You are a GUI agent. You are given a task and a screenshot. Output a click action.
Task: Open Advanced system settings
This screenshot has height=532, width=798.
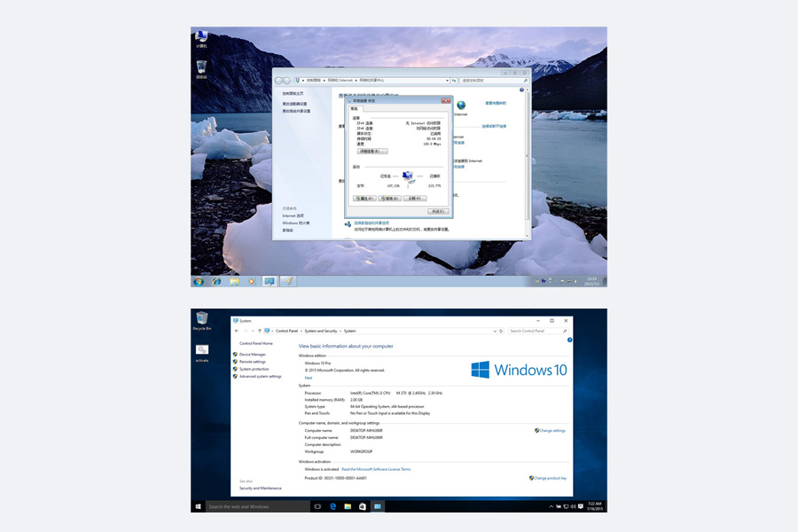[x=260, y=377]
